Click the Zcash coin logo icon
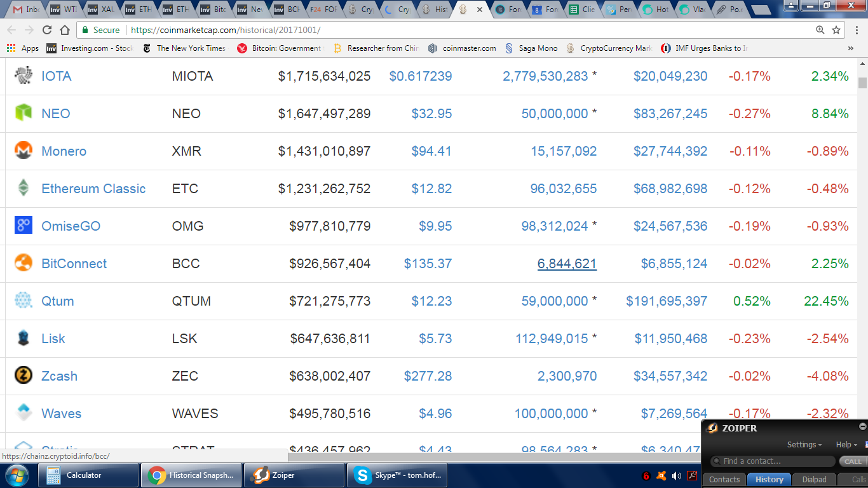Screen dimensions: 868x488 [24, 376]
